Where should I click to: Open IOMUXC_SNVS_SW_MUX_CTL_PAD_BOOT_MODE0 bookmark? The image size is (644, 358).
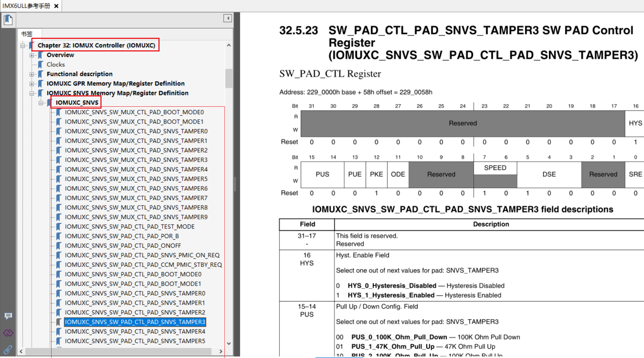coord(134,112)
